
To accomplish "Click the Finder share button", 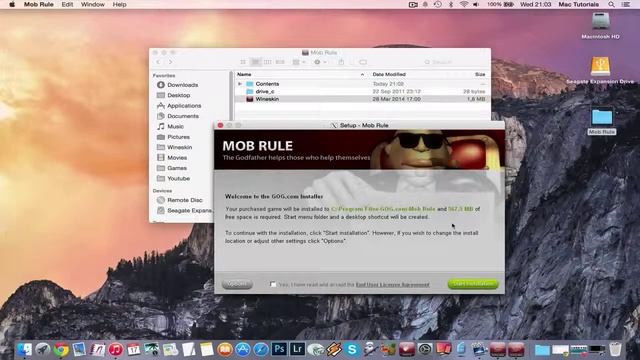I will (341, 62).
